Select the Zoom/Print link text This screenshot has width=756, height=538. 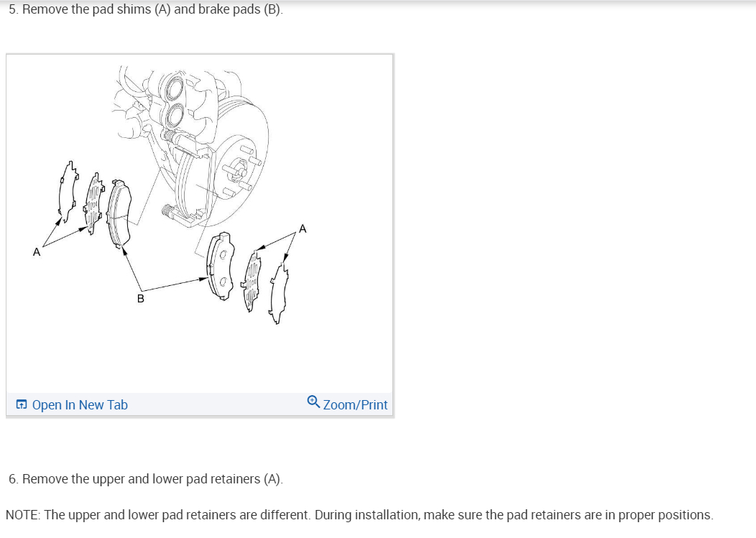coord(355,404)
